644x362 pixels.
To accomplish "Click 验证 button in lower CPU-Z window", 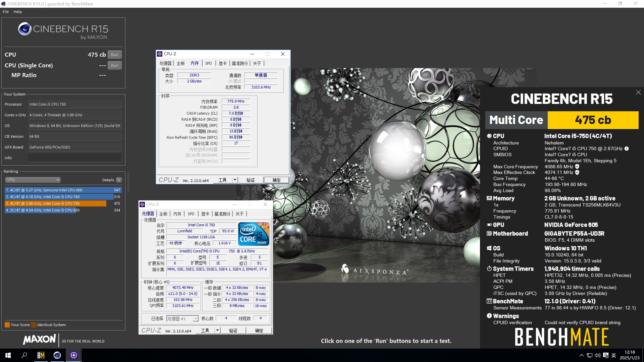I will pyautogui.click(x=233, y=330).
